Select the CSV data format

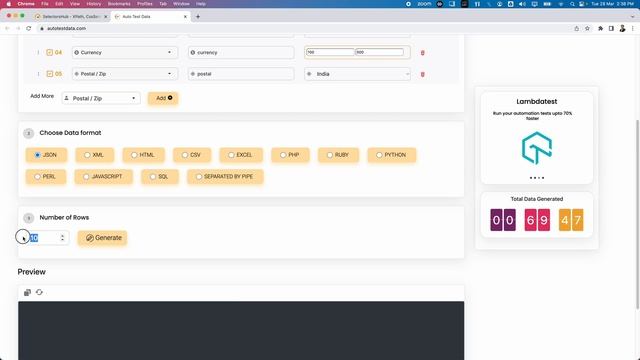tap(192, 155)
